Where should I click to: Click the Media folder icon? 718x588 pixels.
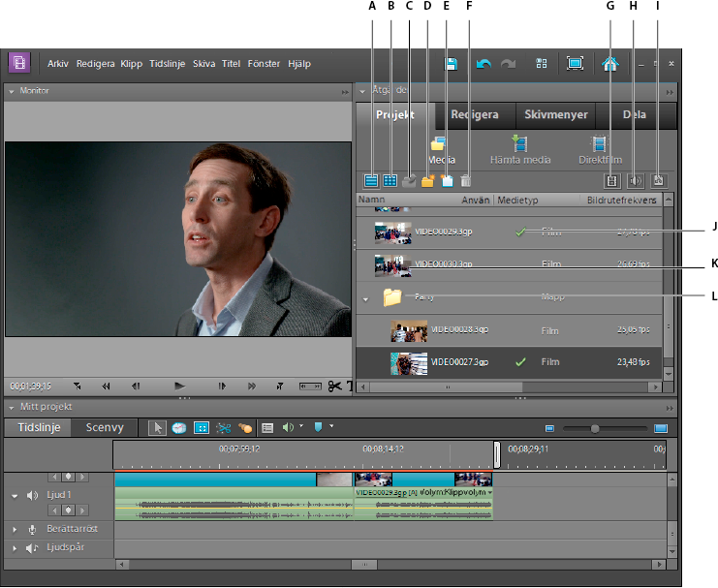click(x=439, y=143)
